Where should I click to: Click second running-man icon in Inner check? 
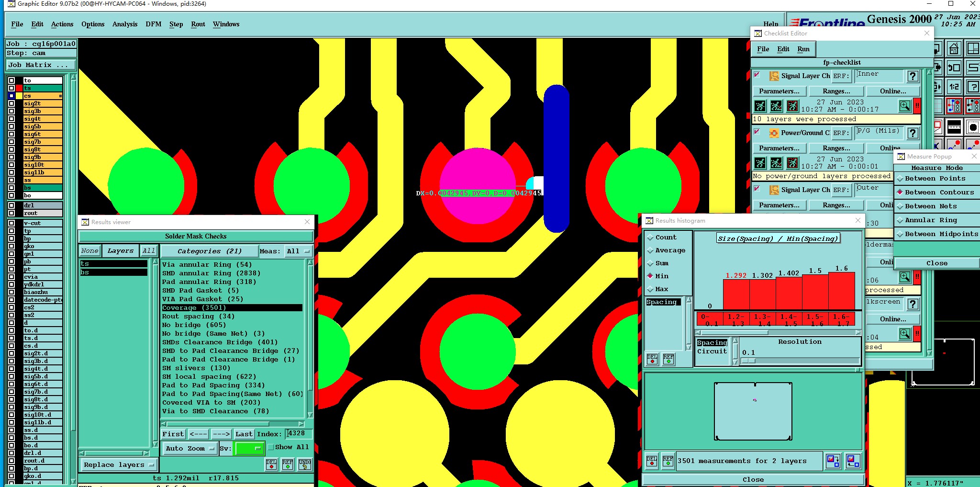point(776,106)
